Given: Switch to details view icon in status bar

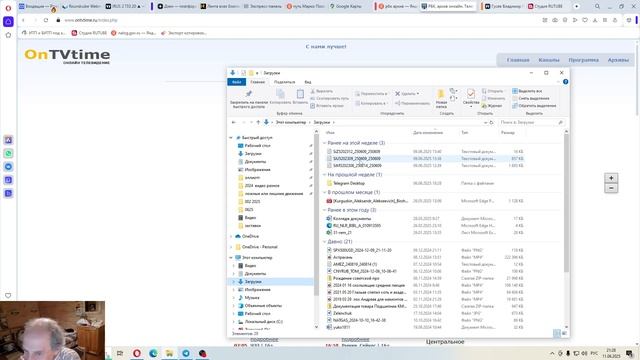Looking at the screenshot, I should pyautogui.click(x=557, y=333).
